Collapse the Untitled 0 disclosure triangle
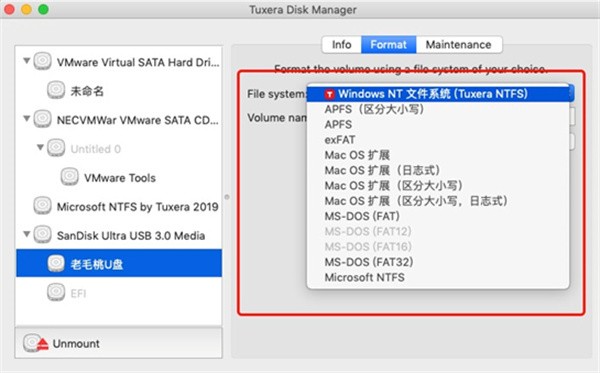 tap(40, 147)
